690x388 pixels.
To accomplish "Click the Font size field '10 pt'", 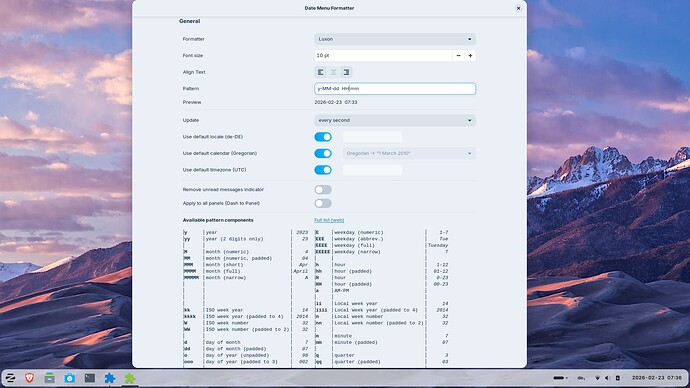I will [383, 55].
